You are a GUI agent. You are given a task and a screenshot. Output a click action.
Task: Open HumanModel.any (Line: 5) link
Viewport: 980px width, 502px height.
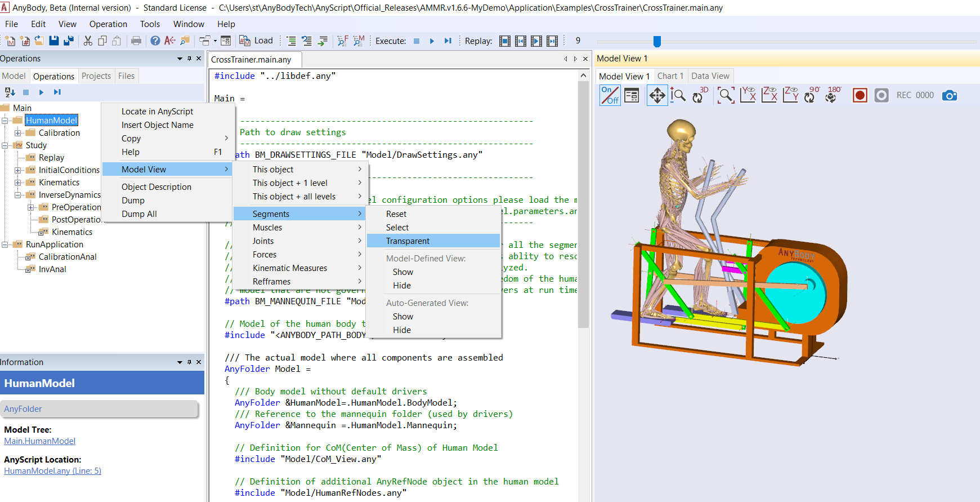[x=52, y=471]
